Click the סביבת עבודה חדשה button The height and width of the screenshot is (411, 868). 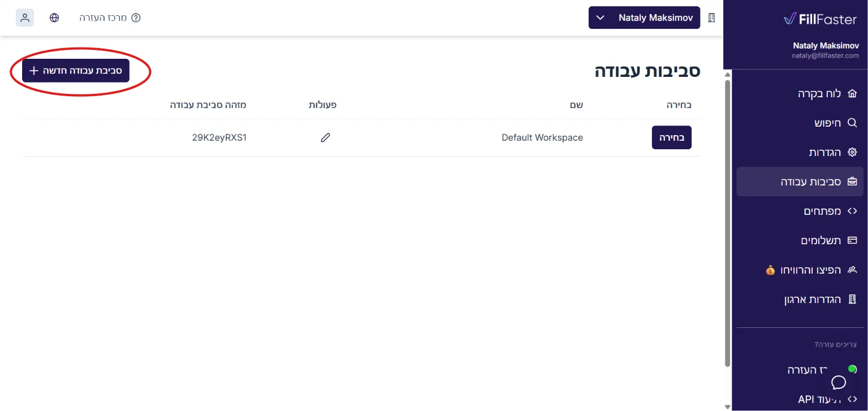click(x=76, y=71)
